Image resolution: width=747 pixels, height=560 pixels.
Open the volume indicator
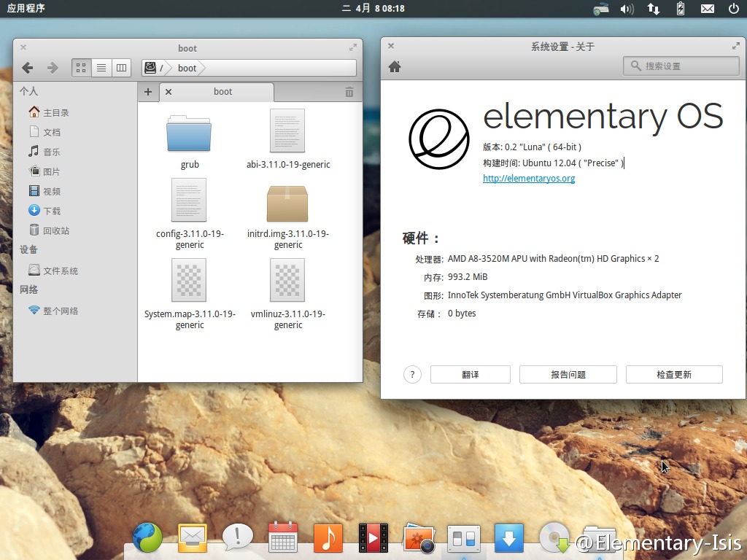(627, 9)
